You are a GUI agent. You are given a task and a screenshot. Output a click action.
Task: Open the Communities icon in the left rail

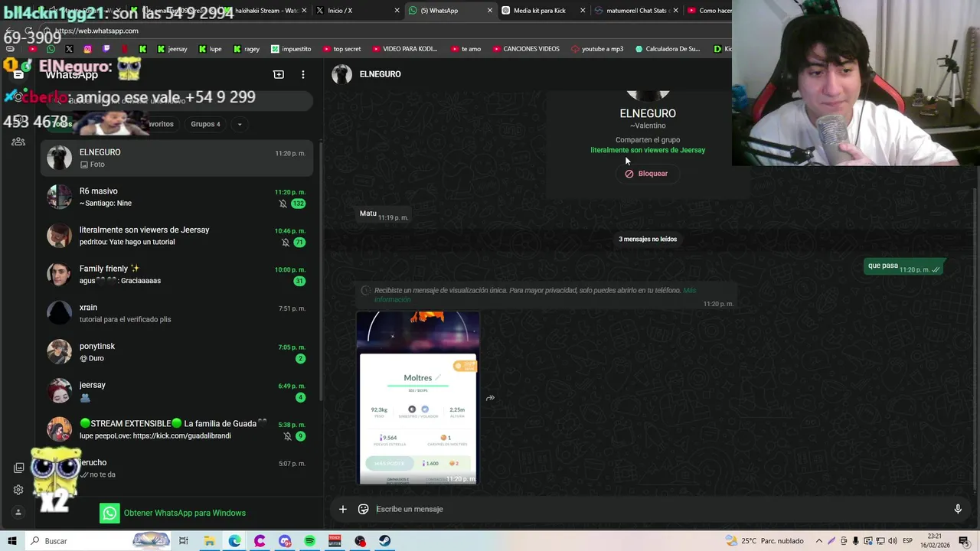point(18,142)
